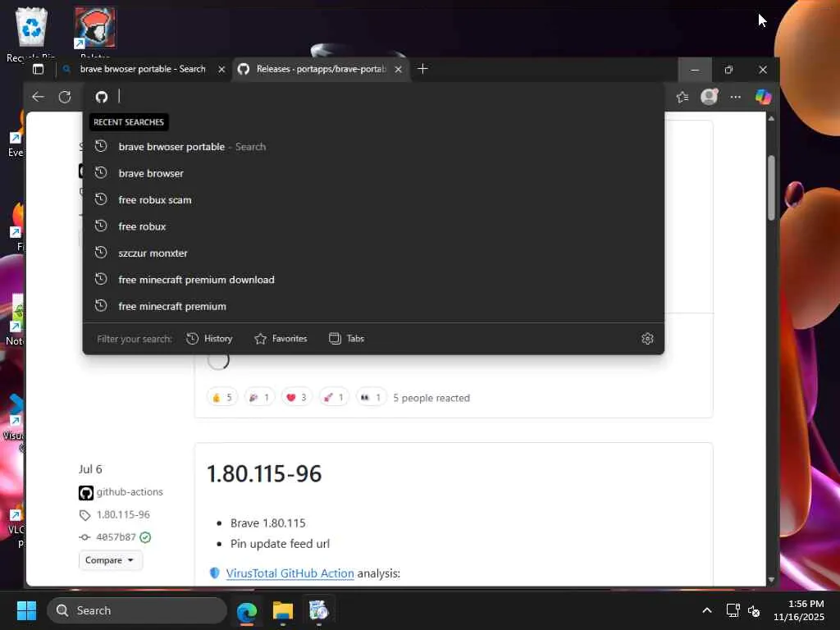Select the Balatro desktop shortcut icon
The image size is (840, 630).
point(95,32)
